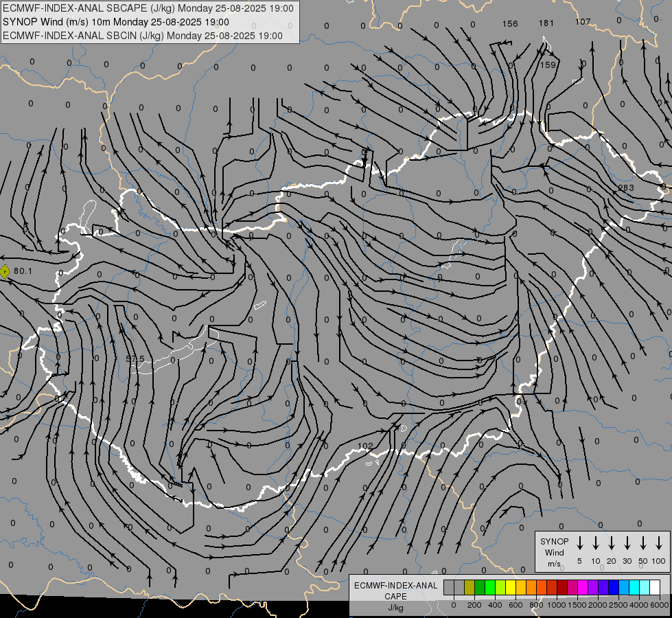
Task: Click the 181 value on the map
Action: (546, 23)
